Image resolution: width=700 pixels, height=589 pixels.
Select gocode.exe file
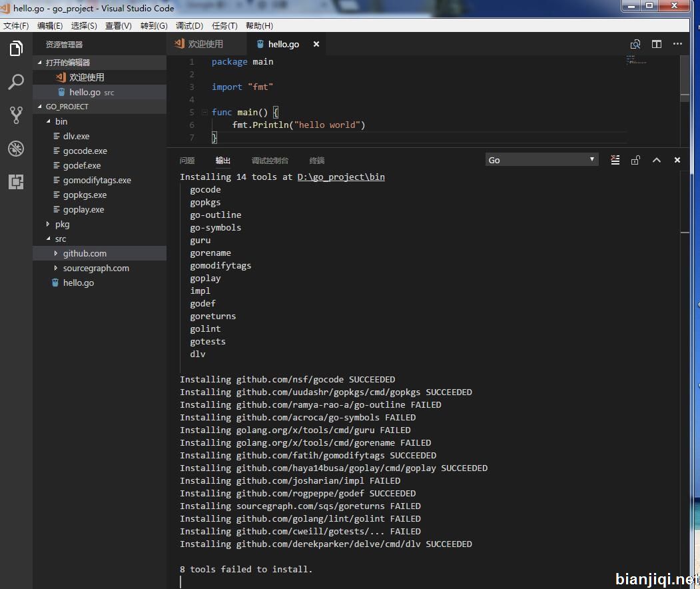(99, 151)
